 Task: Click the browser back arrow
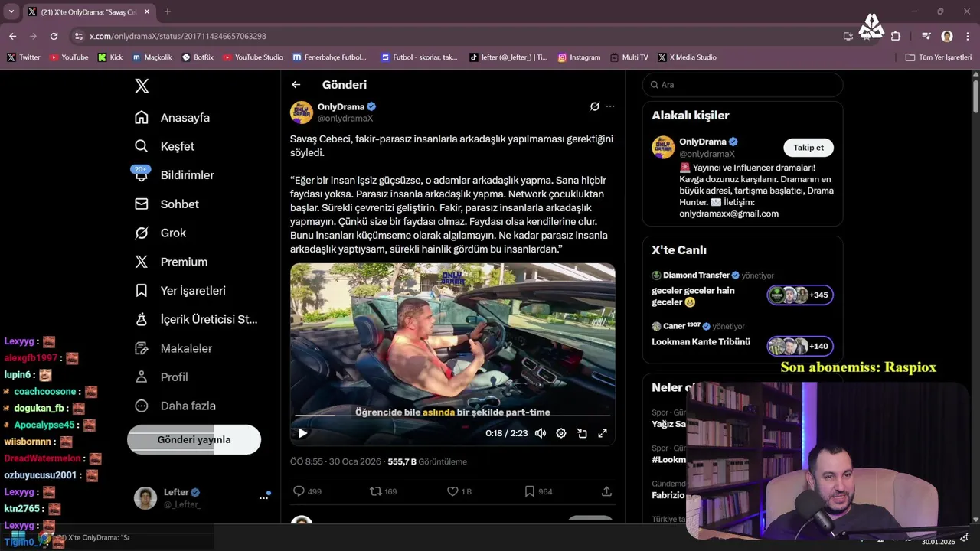click(13, 36)
